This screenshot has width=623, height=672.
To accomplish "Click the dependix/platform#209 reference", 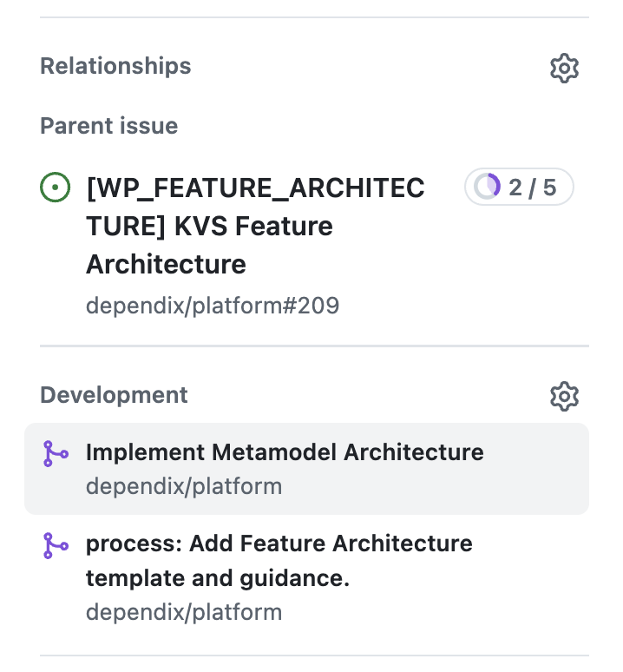I will [x=212, y=306].
